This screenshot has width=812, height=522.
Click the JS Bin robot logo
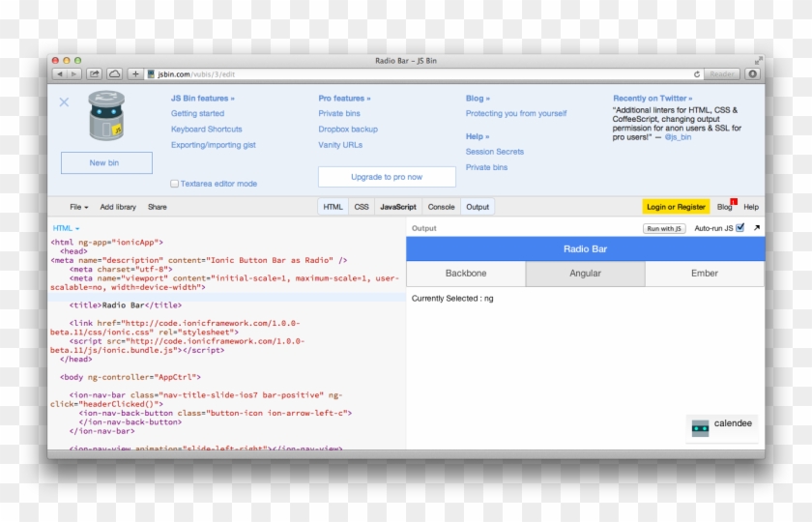point(106,116)
